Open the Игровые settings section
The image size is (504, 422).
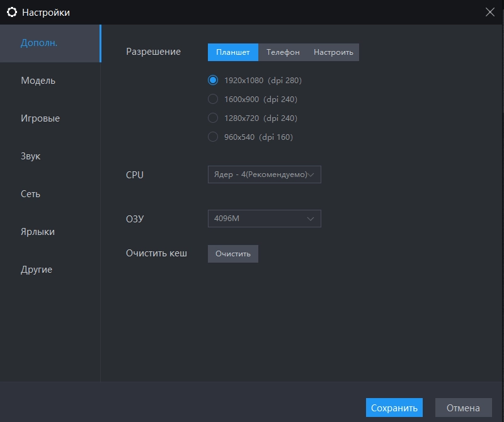coord(42,118)
